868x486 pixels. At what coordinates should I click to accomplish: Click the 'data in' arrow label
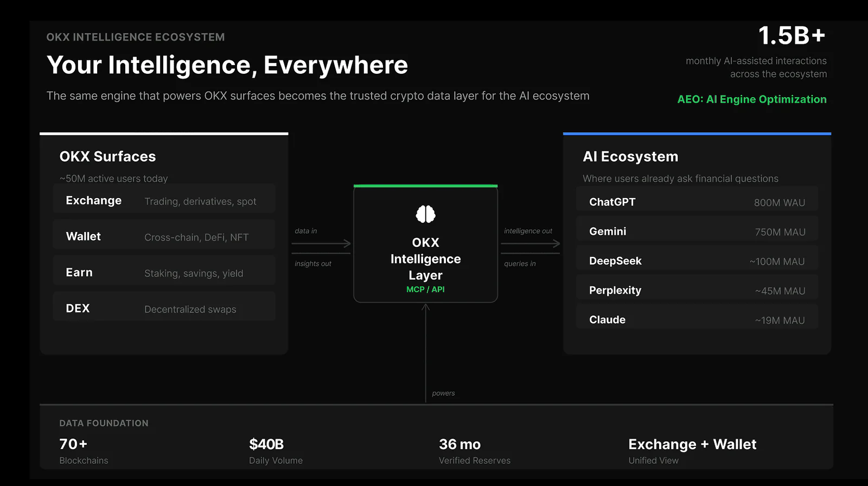[x=305, y=231]
